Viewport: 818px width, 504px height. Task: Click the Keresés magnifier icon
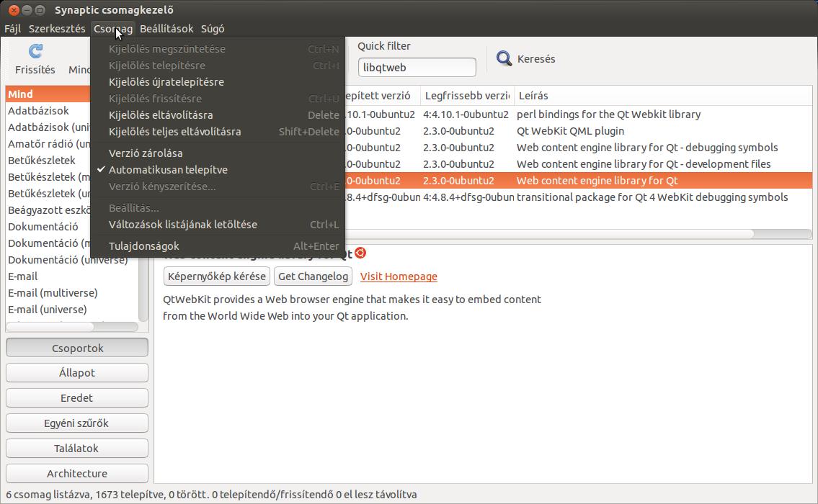click(x=504, y=58)
